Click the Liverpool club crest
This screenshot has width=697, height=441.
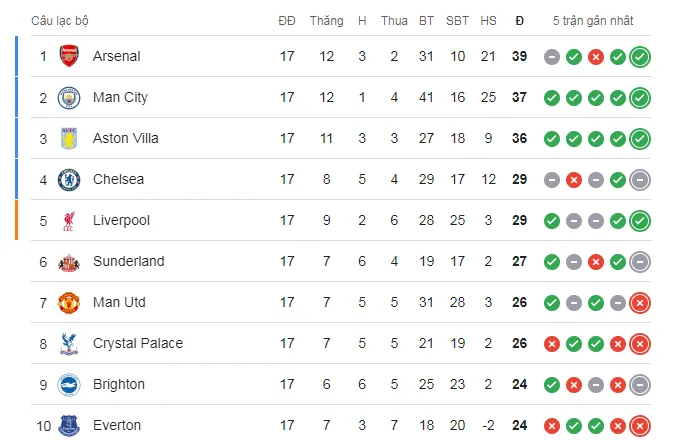click(69, 220)
